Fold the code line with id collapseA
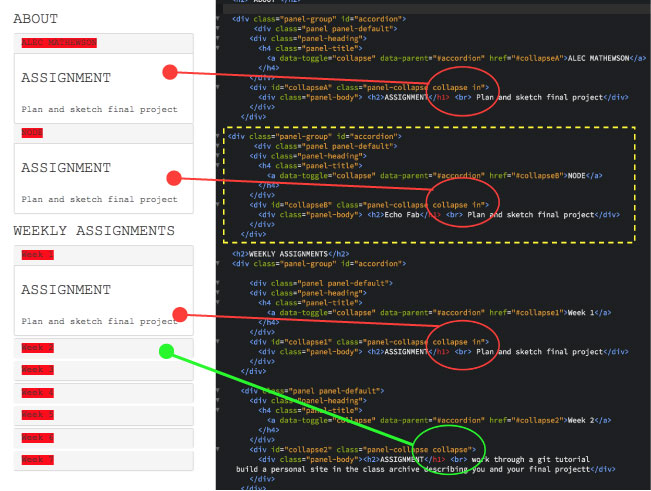 [x=218, y=87]
